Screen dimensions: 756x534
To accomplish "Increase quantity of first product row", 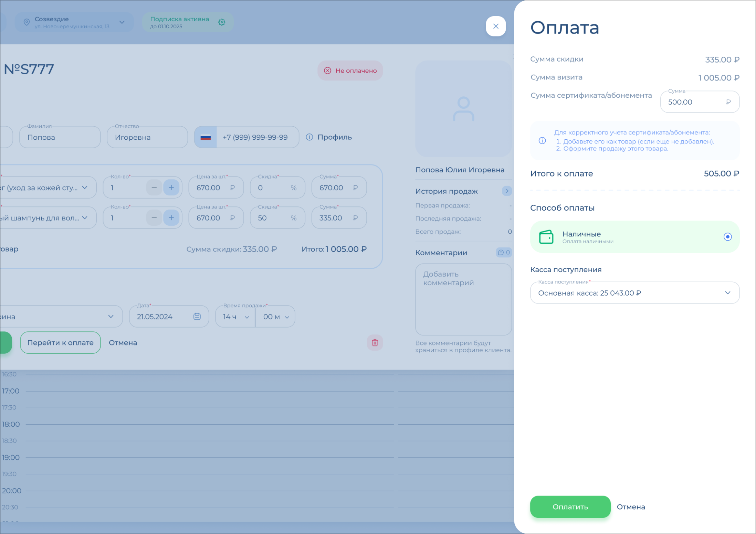I will [x=171, y=188].
